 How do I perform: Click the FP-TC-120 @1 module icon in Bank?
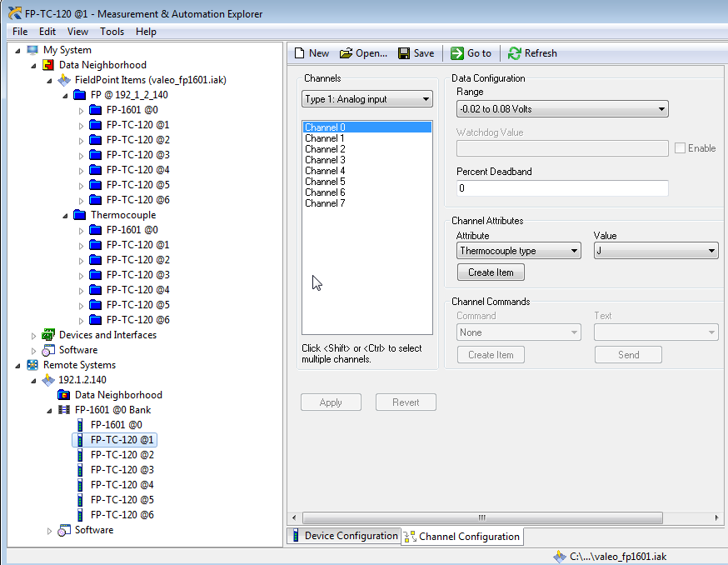pos(80,440)
